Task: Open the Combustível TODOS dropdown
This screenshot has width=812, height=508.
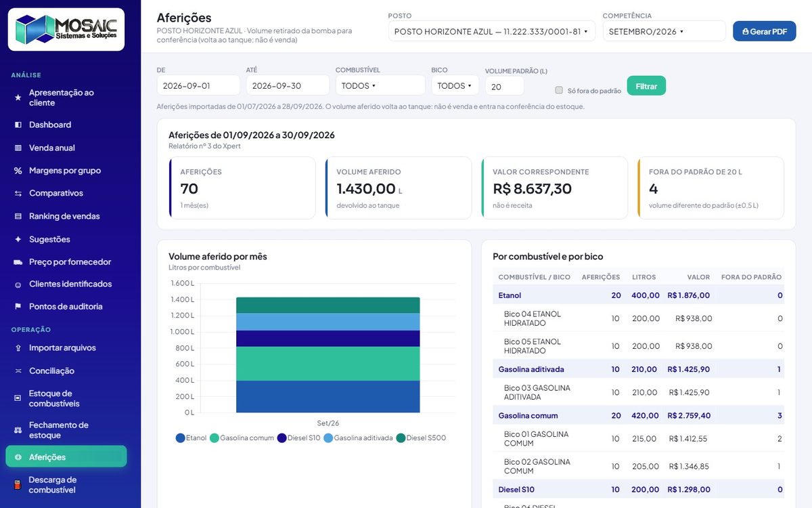Action: [380, 85]
